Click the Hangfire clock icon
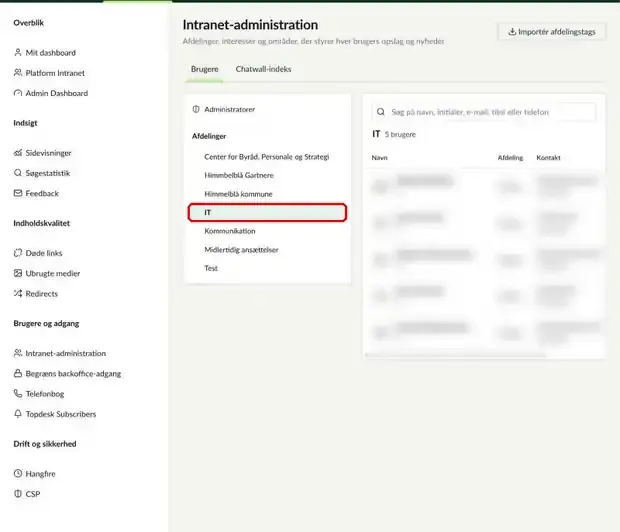This screenshot has height=532, width=620. coord(18,473)
